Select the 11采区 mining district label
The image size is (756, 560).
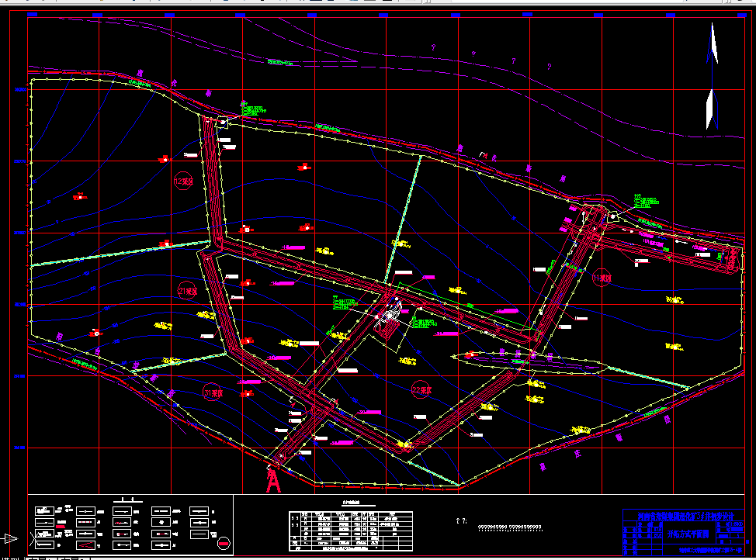pos(602,278)
